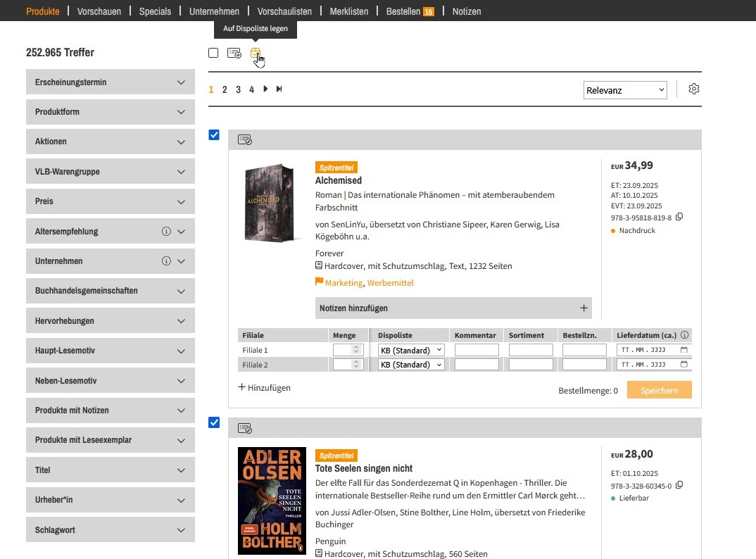
Task: Open the Relevanz sort dropdown
Action: [625, 90]
